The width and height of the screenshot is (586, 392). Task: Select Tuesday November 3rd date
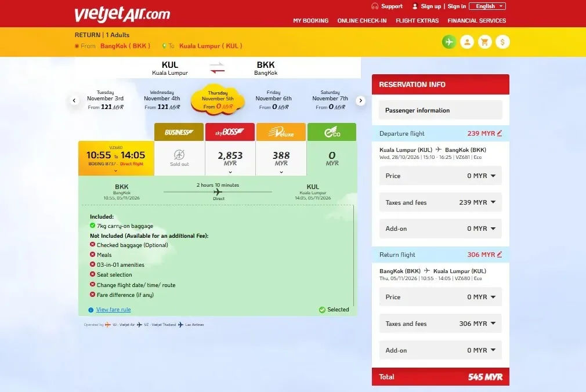(x=106, y=100)
